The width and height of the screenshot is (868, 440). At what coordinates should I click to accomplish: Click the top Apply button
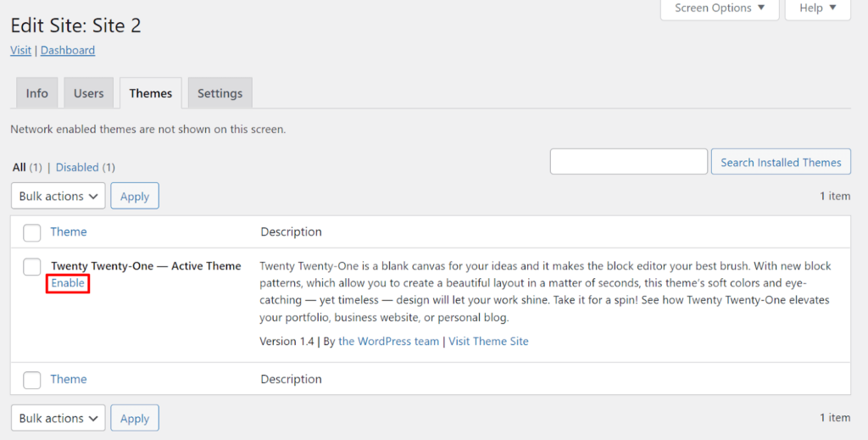[x=135, y=196]
